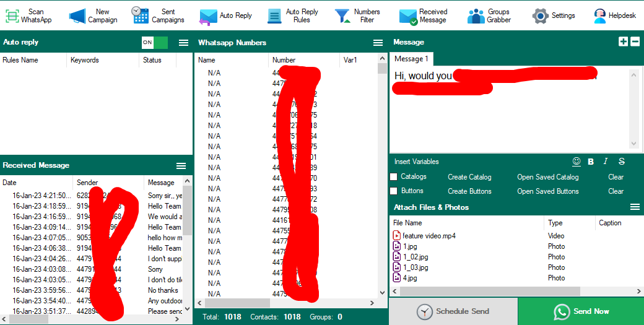Clear the Catalogs selection
The image size is (644, 325).
tap(616, 177)
